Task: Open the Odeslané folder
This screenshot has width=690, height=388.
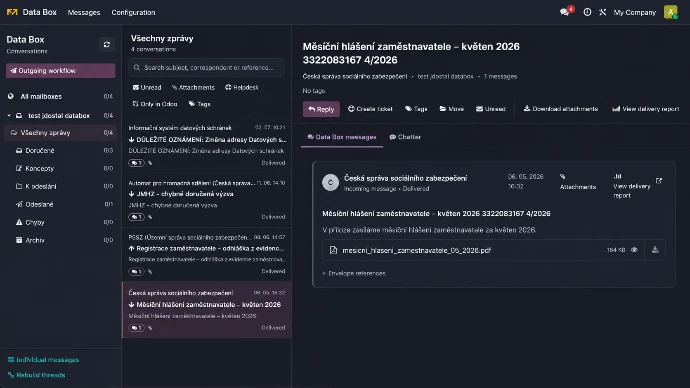Action: 60,205
